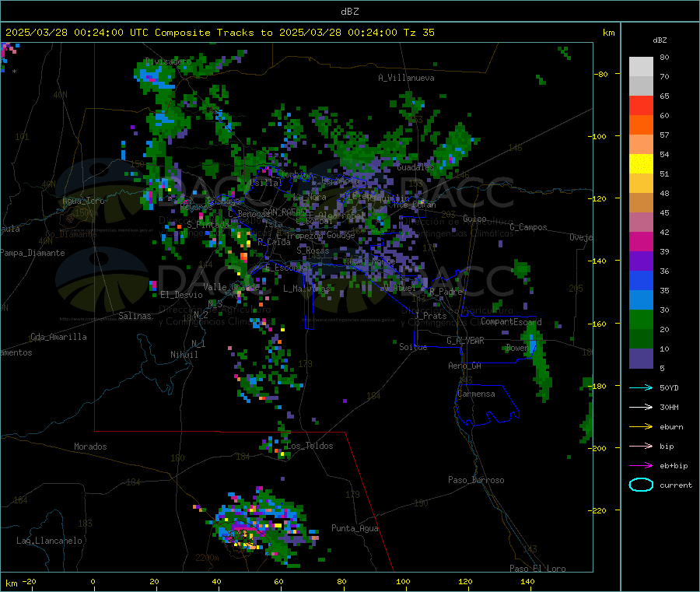Click the 'Punta_Agua' place label
700x592 pixels.
[x=355, y=528]
